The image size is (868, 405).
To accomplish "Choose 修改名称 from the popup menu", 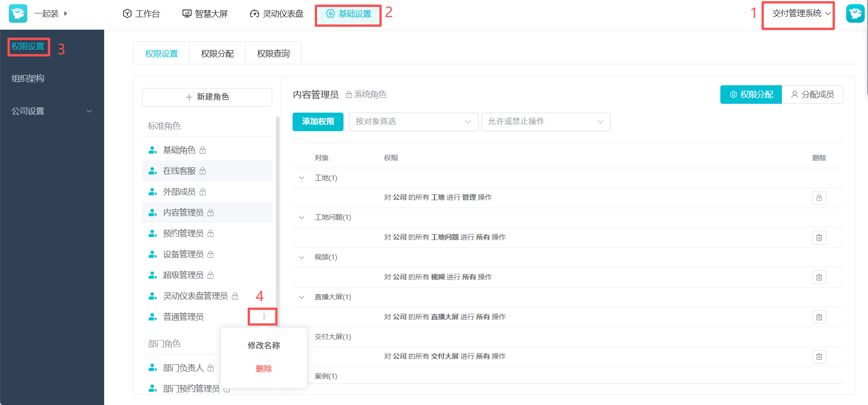I will point(264,345).
